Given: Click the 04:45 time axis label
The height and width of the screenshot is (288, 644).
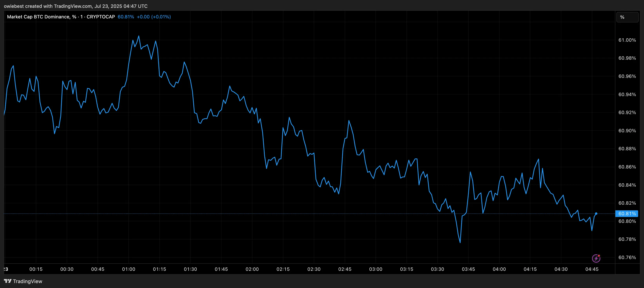Looking at the screenshot, I should 592,269.
